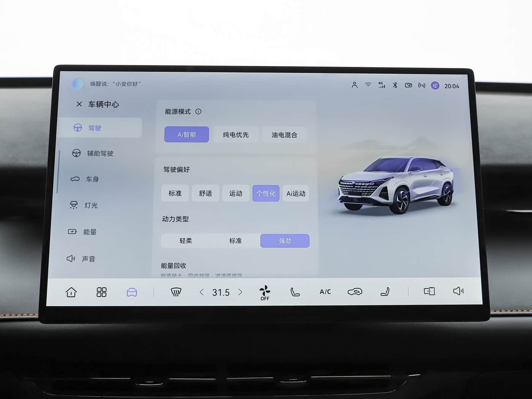Select 轻柔 power type
532x399 pixels.
click(x=186, y=241)
